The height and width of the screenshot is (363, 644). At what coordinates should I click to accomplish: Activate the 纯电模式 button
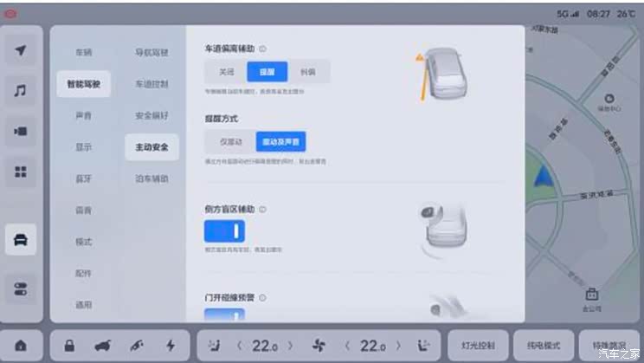pos(544,346)
